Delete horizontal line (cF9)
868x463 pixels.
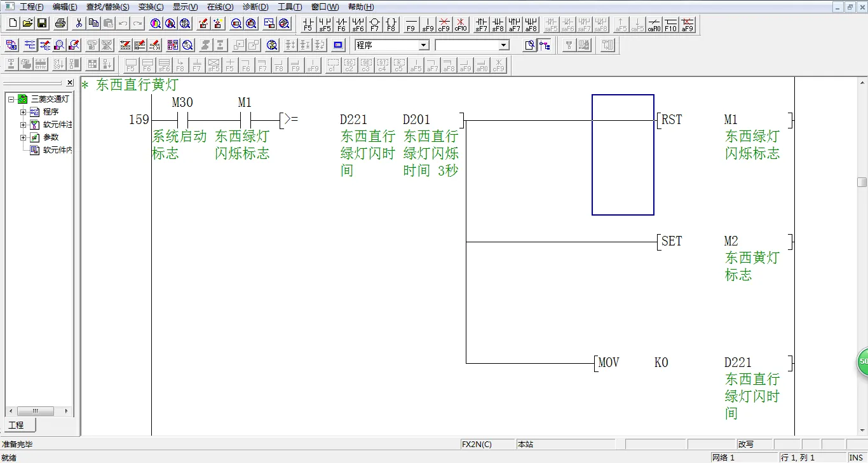(444, 24)
